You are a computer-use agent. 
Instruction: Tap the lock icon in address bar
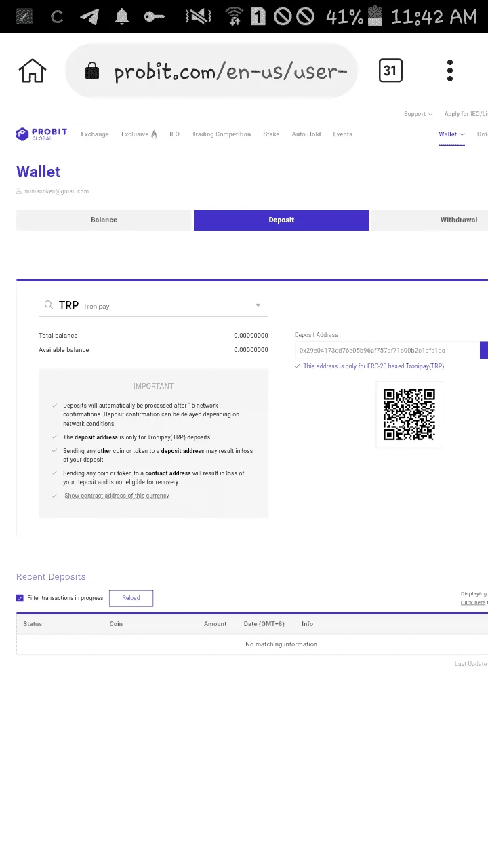[91, 71]
